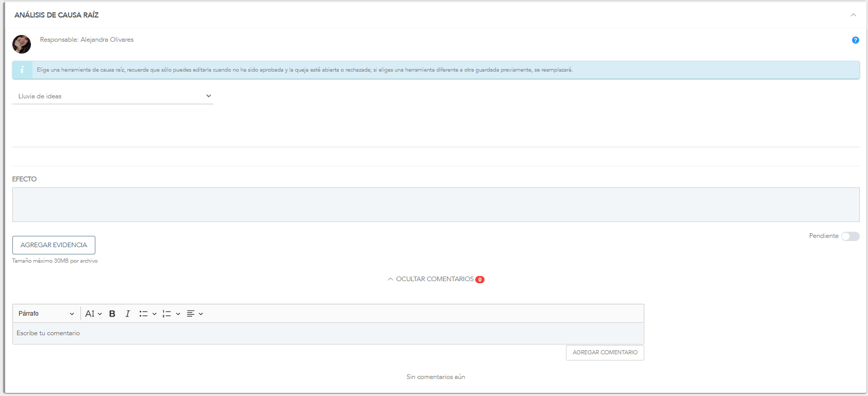Click the info icon in blue banner
This screenshot has width=868, height=396.
point(22,70)
